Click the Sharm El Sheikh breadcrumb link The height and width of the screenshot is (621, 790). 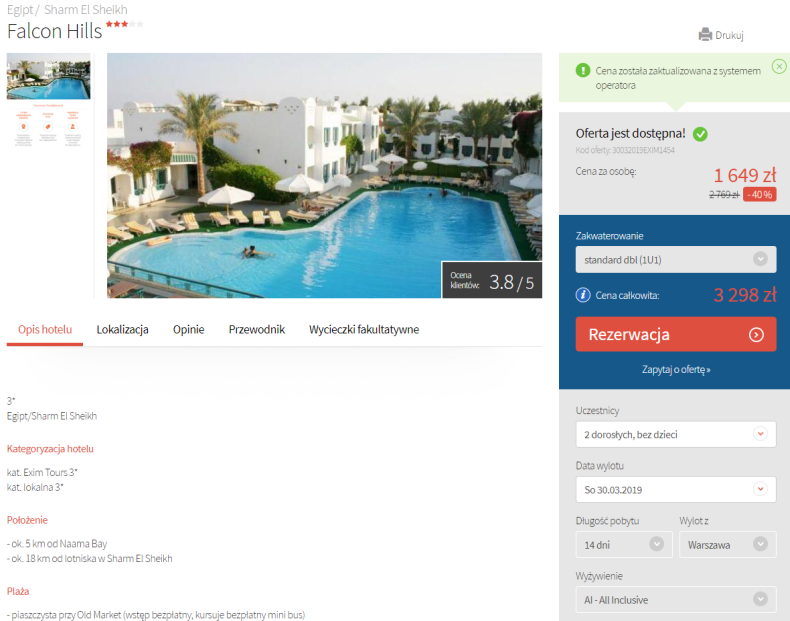[x=86, y=10]
